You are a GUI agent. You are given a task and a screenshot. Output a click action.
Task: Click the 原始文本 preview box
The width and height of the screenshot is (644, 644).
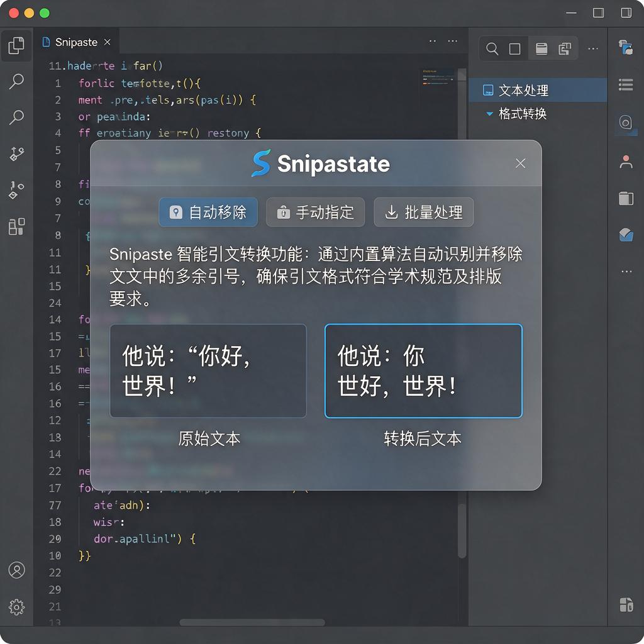(x=208, y=371)
